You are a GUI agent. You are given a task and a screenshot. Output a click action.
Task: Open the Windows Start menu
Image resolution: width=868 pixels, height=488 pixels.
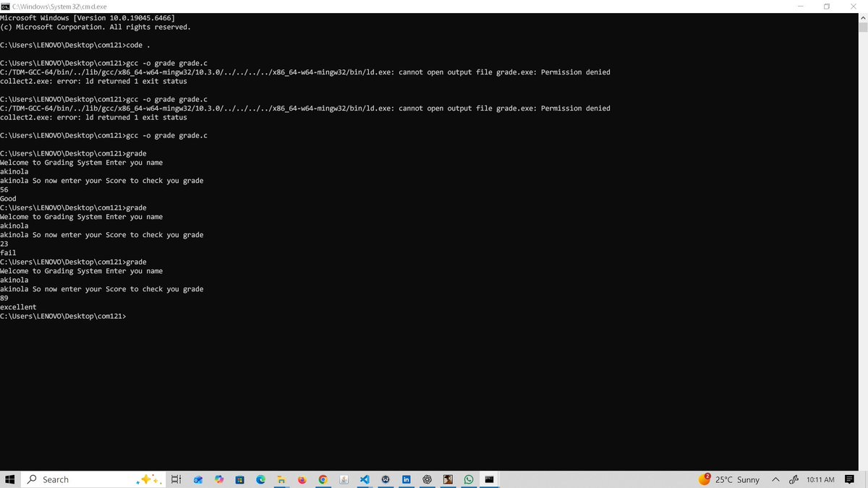[10, 479]
